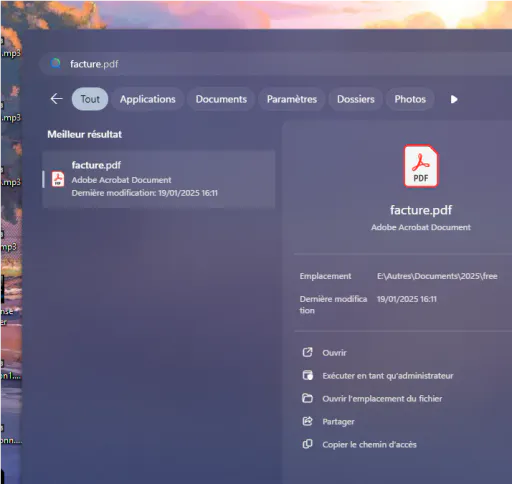The height and width of the screenshot is (484, 512).
Task: Switch to the Documents filter tab
Action: coord(221,99)
